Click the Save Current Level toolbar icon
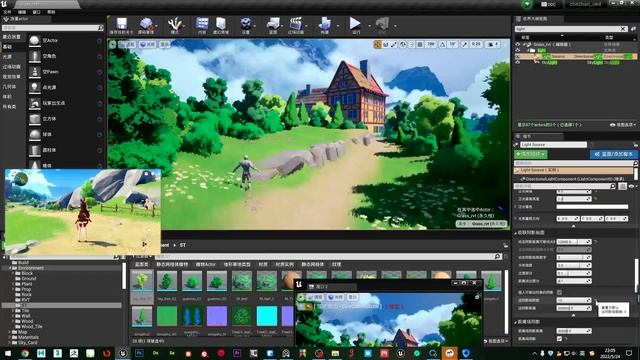 coord(122,24)
